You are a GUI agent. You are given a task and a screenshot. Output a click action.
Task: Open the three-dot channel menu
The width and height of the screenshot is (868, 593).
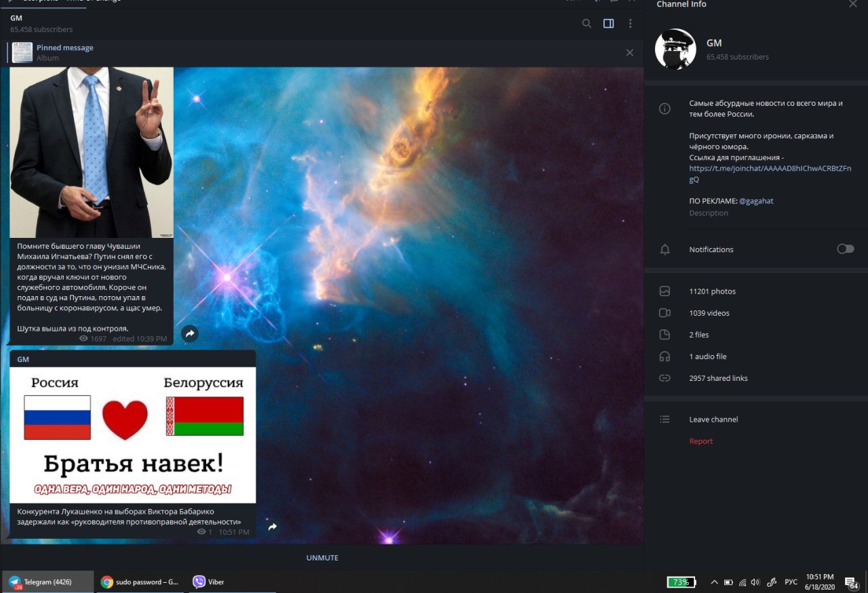pos(630,24)
